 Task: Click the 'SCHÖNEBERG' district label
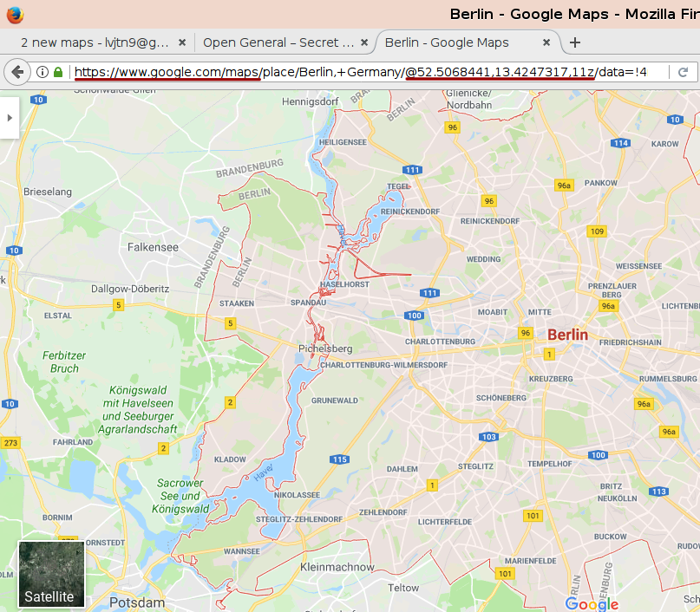click(x=500, y=398)
